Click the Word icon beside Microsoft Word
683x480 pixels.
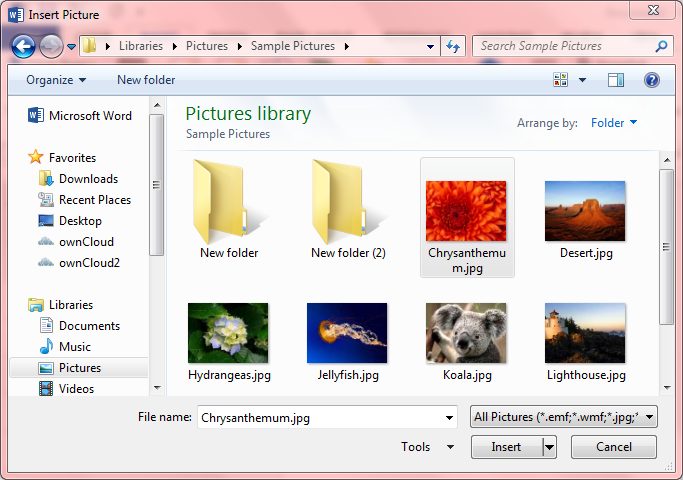36,115
